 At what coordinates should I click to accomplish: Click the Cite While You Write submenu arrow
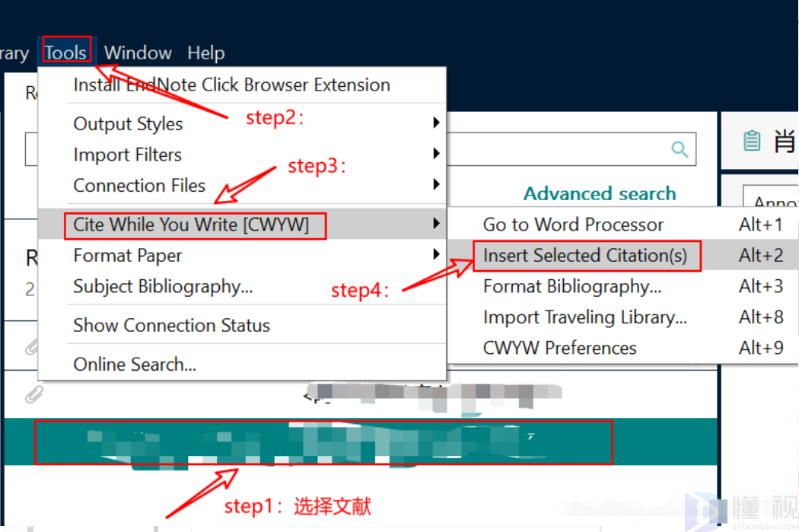[x=436, y=223]
